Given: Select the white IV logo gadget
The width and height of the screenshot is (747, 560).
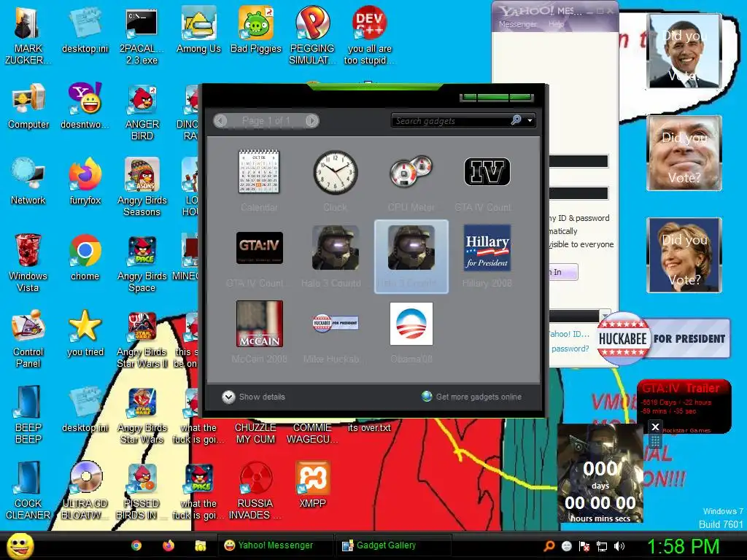Looking at the screenshot, I should click(487, 171).
